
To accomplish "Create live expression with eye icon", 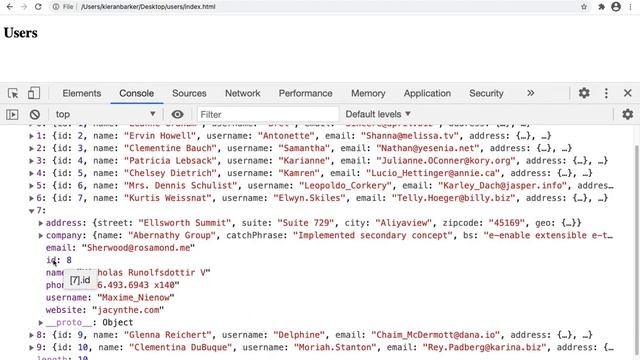I will coord(177,114).
